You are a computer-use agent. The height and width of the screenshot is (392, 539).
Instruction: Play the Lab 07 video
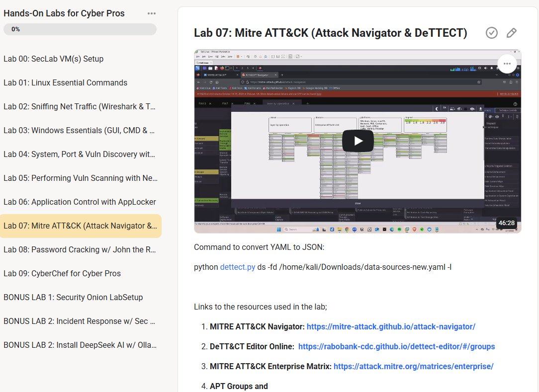[x=358, y=141]
